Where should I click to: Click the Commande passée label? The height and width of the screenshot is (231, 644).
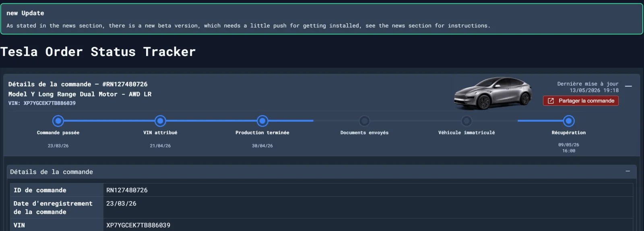click(x=58, y=133)
